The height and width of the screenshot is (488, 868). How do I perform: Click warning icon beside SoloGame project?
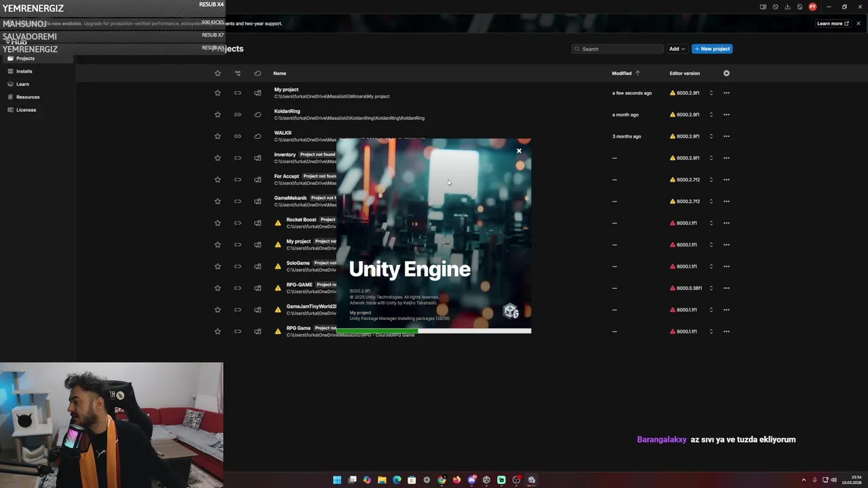tap(277, 266)
